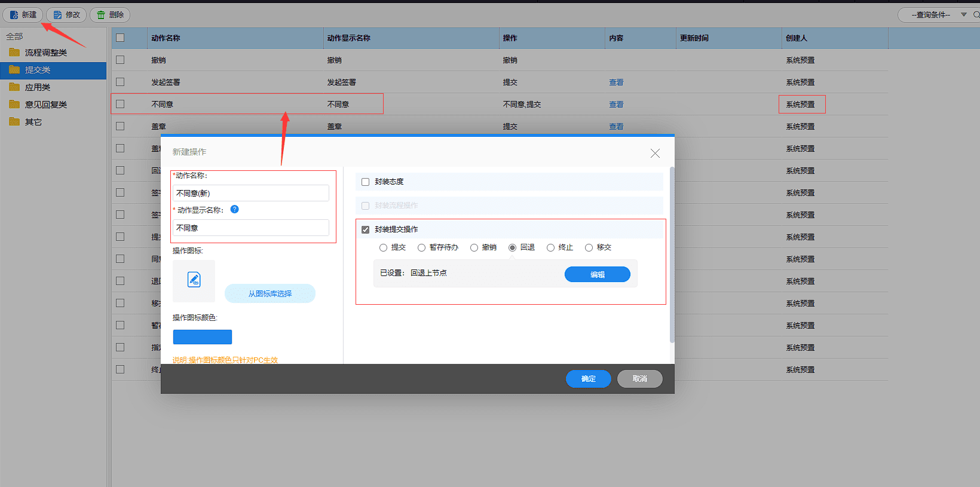Click 不同意,提交 operation cell

[x=522, y=105]
